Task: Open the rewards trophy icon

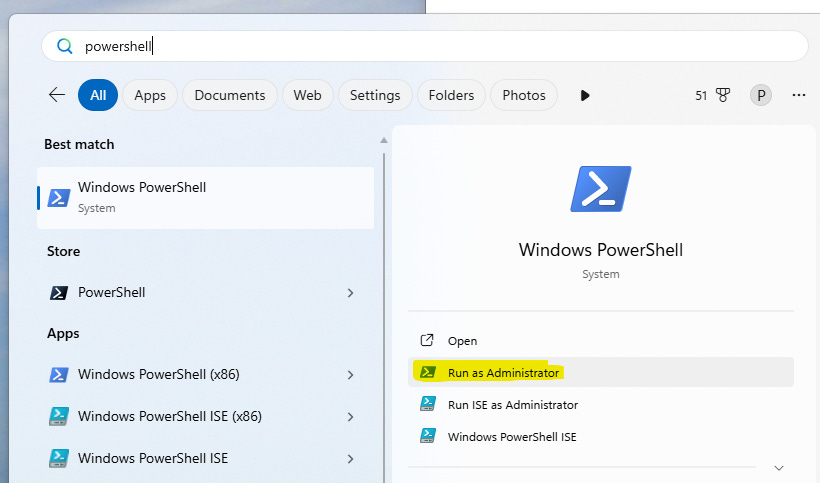Action: pyautogui.click(x=723, y=95)
